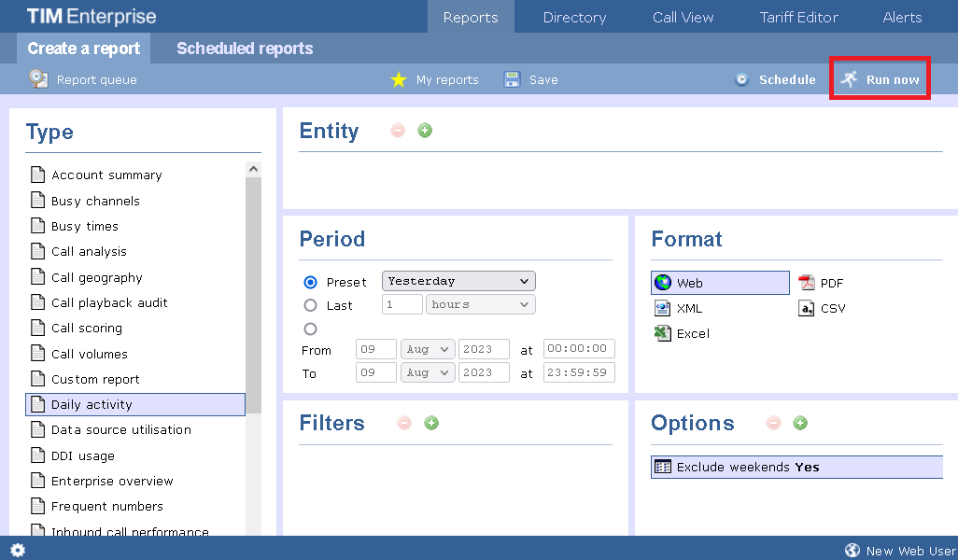Viewport: 958px width, 560px height.
Task: Open the hours unit dropdown
Action: 480,304
